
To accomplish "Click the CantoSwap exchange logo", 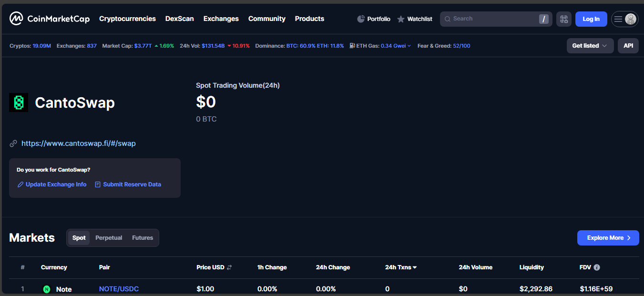I will 19,102.
